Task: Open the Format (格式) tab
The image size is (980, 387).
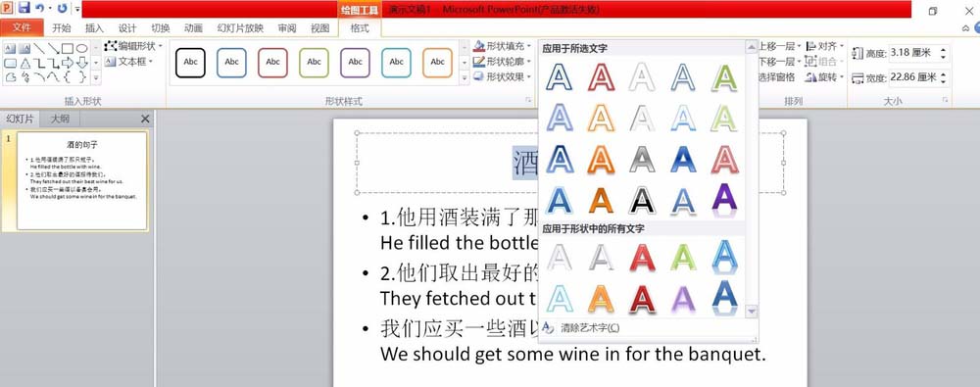Action: 360,28
